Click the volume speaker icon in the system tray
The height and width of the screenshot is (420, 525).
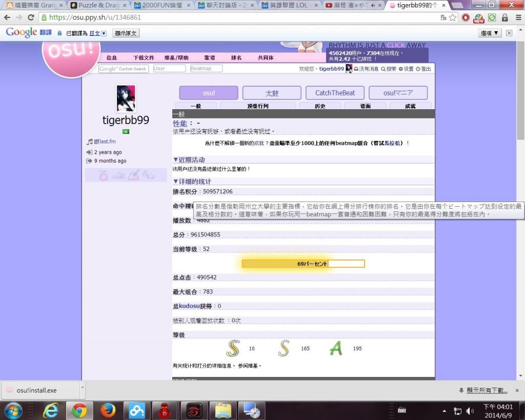pos(470,411)
